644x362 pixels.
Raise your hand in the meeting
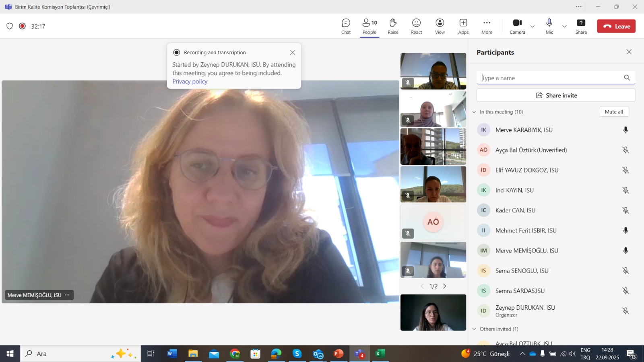393,26
